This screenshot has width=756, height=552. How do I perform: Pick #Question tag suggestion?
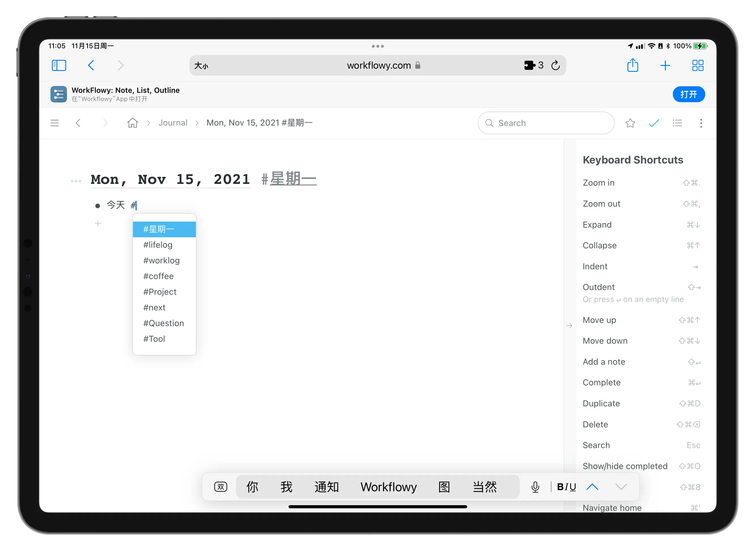tap(164, 324)
